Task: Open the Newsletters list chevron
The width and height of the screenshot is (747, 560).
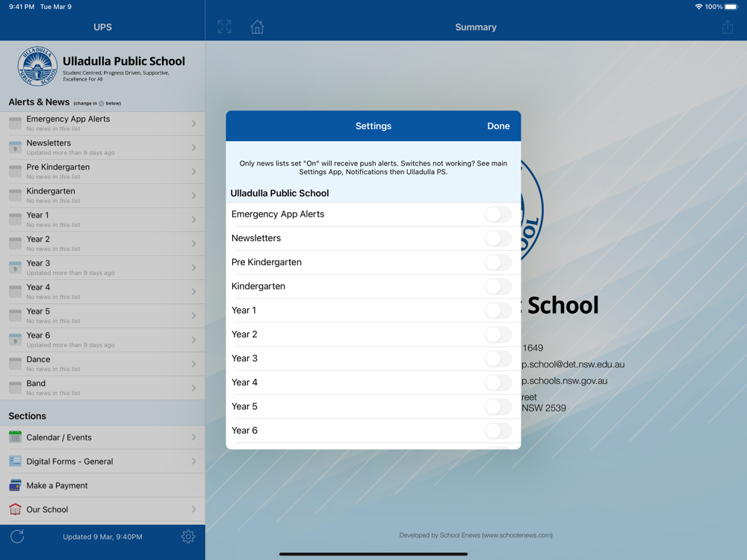Action: [x=194, y=147]
